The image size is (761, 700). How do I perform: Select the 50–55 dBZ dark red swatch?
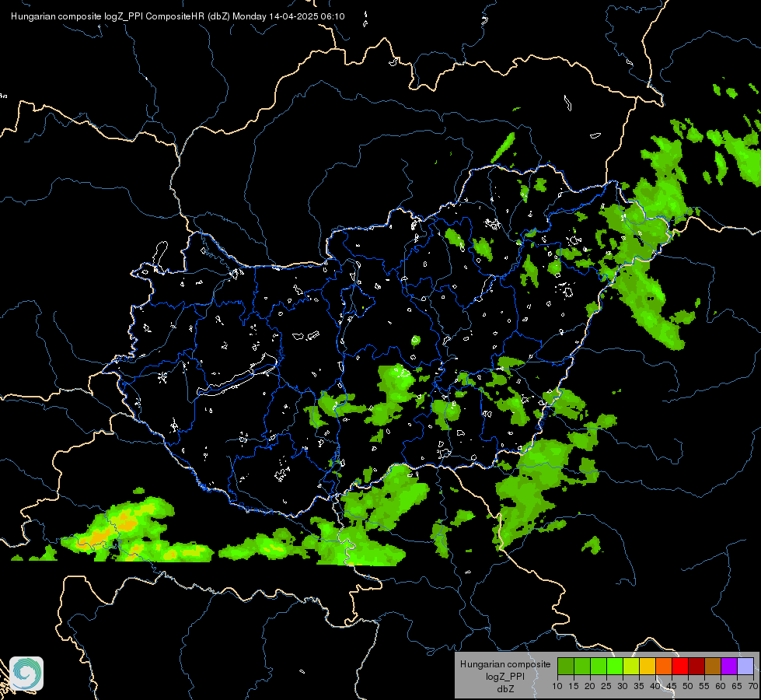coord(696,666)
